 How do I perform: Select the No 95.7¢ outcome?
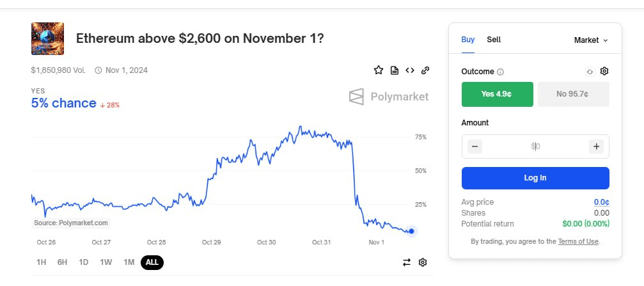click(x=574, y=94)
